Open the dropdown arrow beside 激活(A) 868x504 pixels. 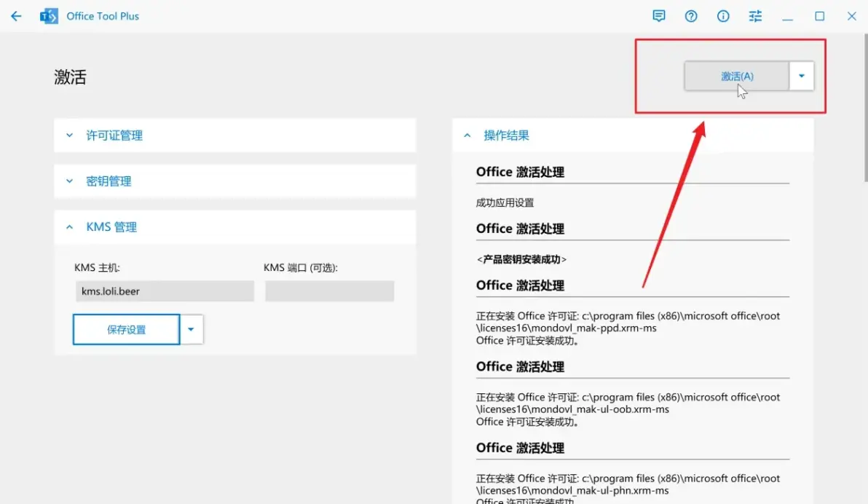click(x=802, y=76)
